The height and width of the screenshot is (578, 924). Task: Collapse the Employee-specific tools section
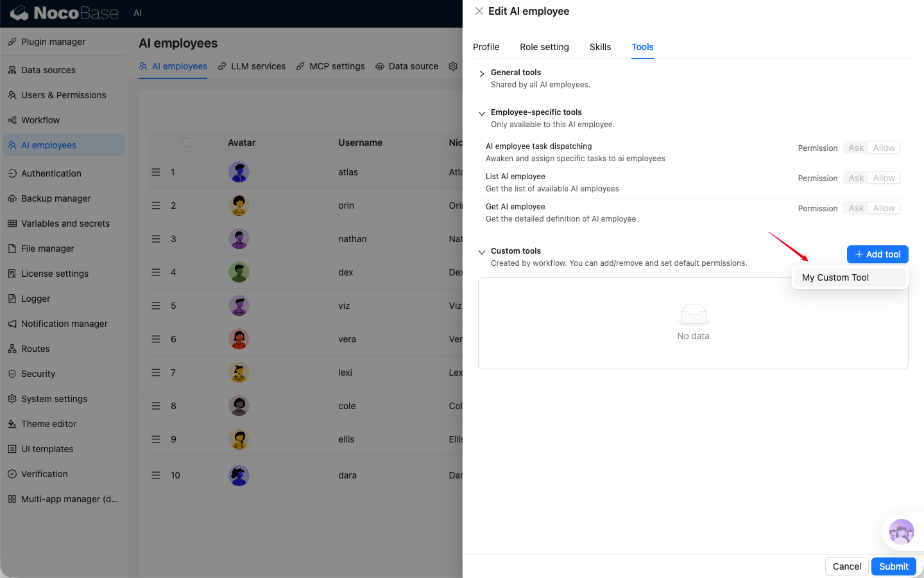point(482,113)
